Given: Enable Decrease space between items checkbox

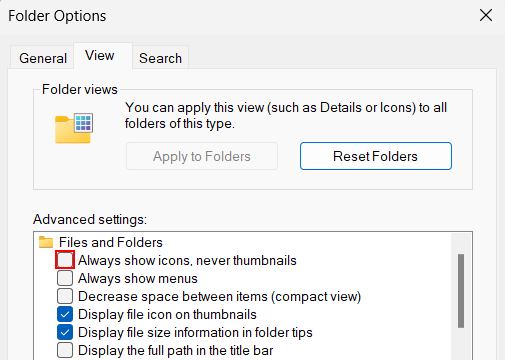Looking at the screenshot, I should point(65,296).
